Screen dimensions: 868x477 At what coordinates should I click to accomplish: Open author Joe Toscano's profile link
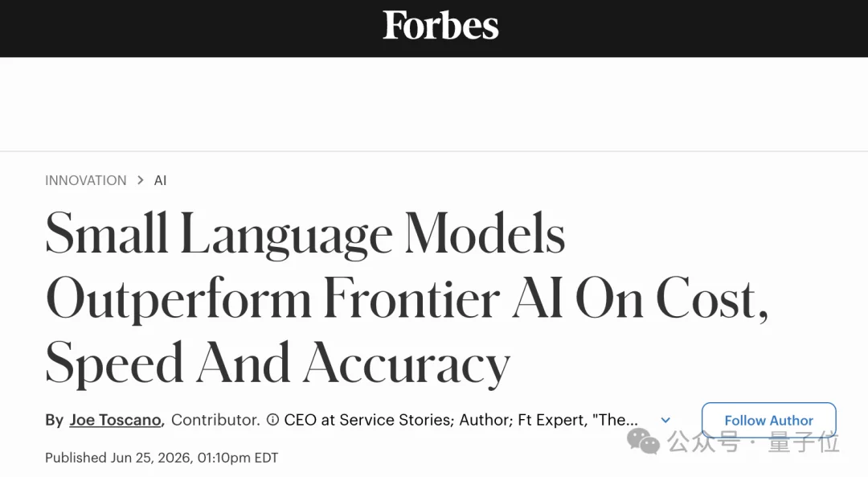116,420
